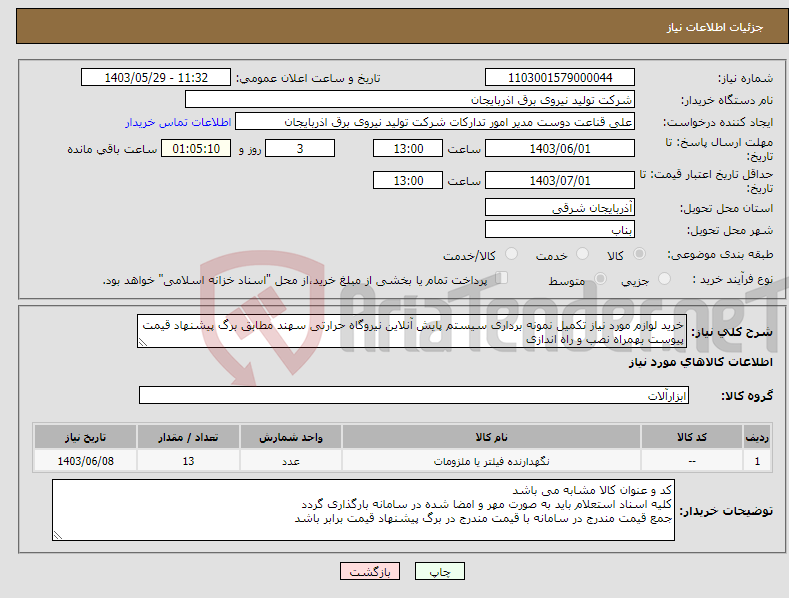This screenshot has height=598, width=789.
Task: Click the شماره نیاز field 1103001579000044
Action: (x=560, y=78)
